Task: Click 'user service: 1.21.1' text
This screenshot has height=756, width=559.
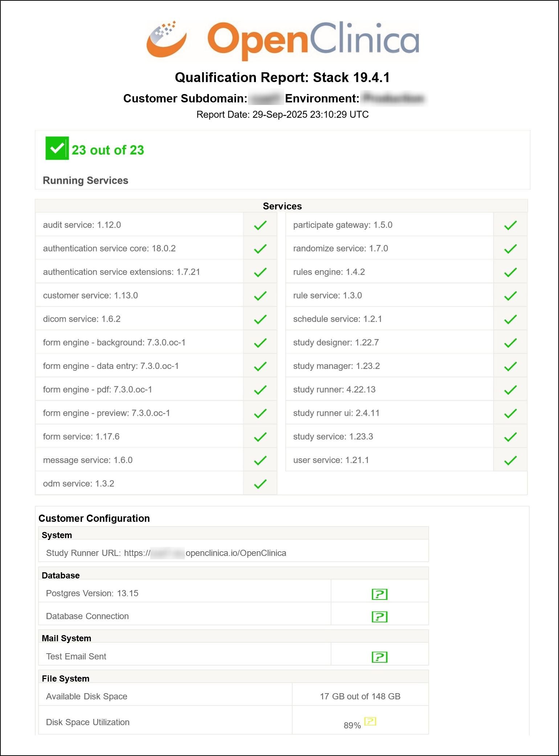Action: [331, 460]
